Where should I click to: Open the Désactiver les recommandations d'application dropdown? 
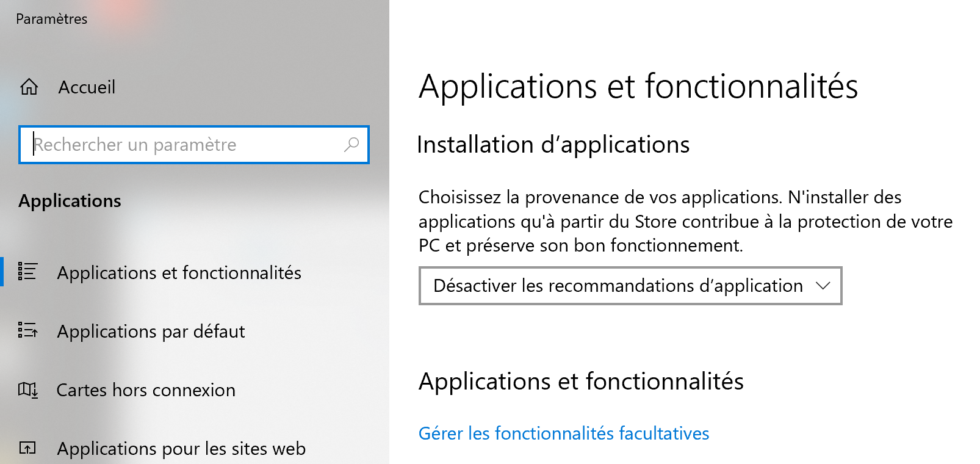point(630,286)
